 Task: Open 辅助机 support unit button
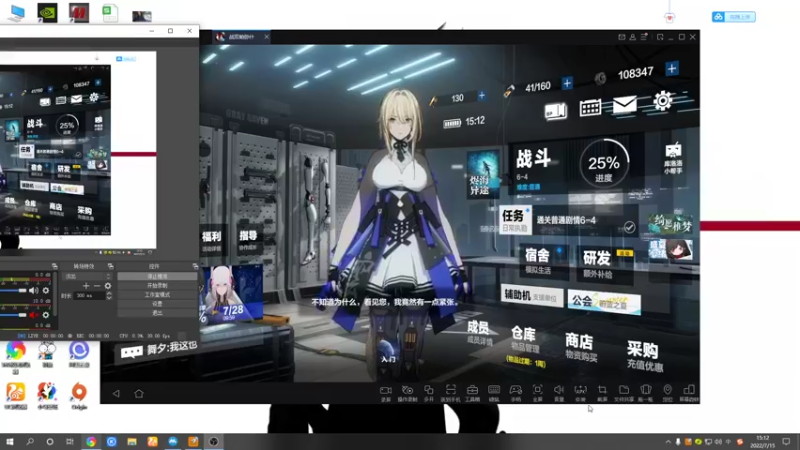[532, 295]
